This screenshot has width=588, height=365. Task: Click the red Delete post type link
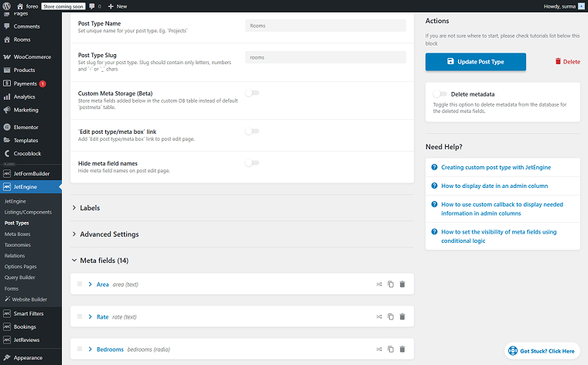568,62
